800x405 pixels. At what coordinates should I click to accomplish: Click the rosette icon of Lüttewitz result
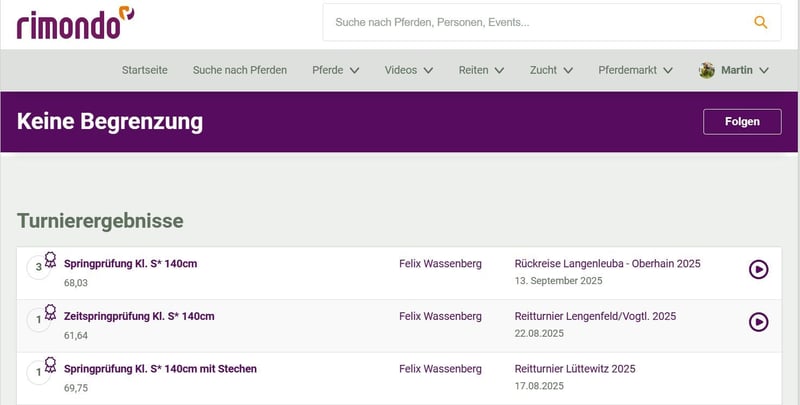(49, 366)
